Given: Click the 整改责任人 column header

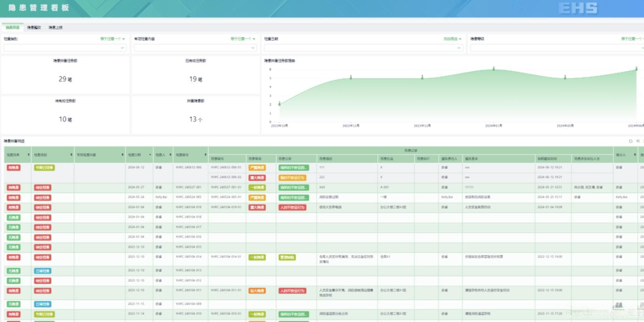Looking at the screenshot, I should coord(450,159).
